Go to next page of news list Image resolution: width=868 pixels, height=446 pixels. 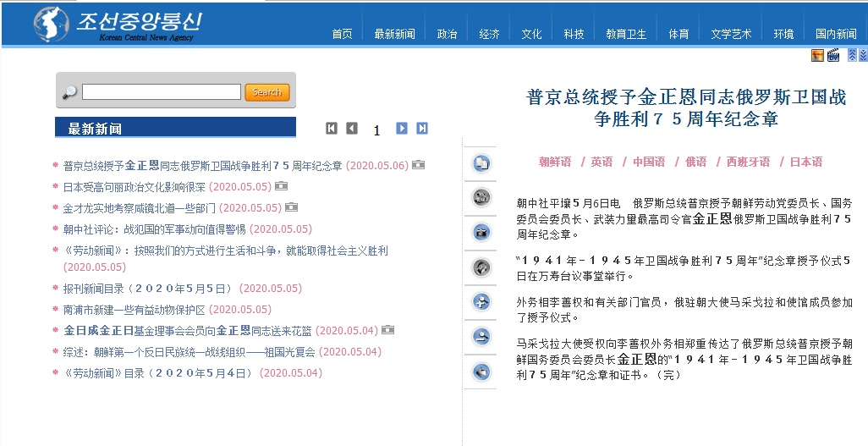pos(402,129)
